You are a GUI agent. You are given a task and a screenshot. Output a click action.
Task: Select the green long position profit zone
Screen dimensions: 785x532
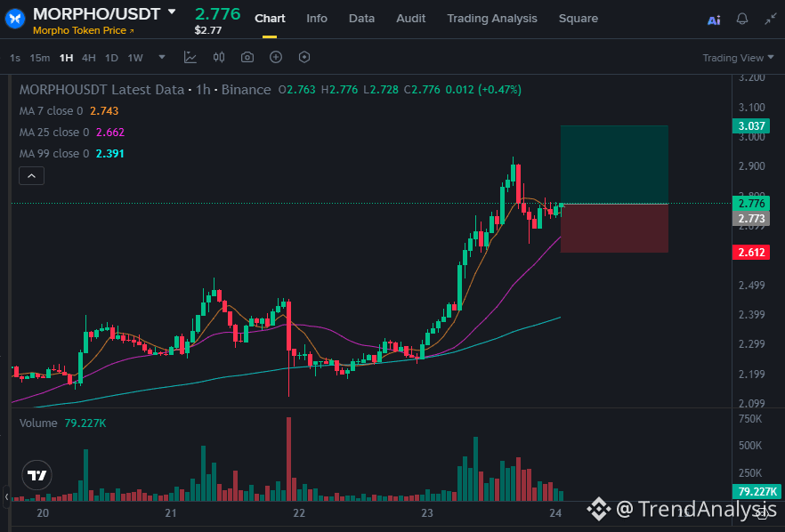(x=614, y=165)
